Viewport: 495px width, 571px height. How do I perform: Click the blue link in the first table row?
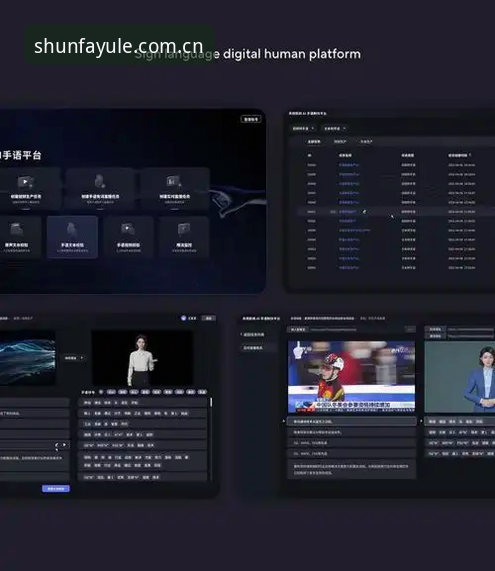(349, 165)
